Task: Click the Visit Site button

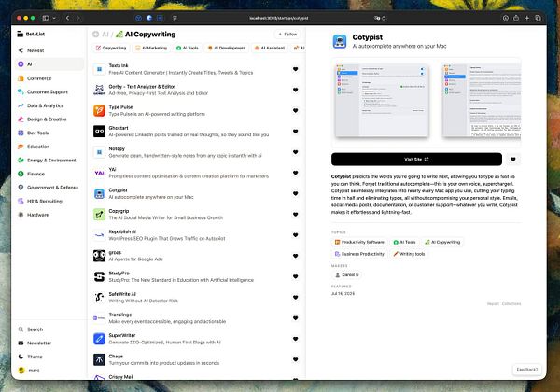Action: pyautogui.click(x=416, y=160)
